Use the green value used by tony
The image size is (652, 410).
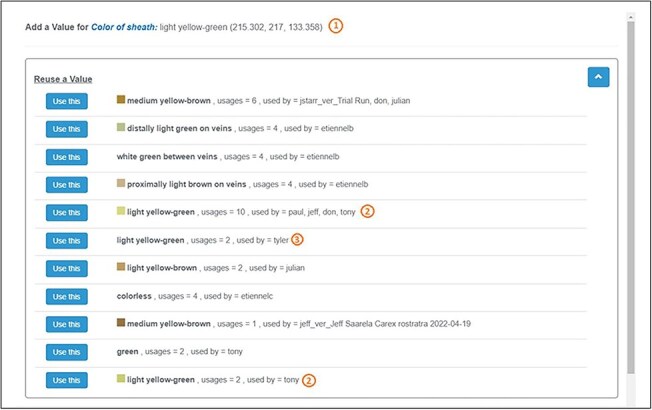pos(67,352)
